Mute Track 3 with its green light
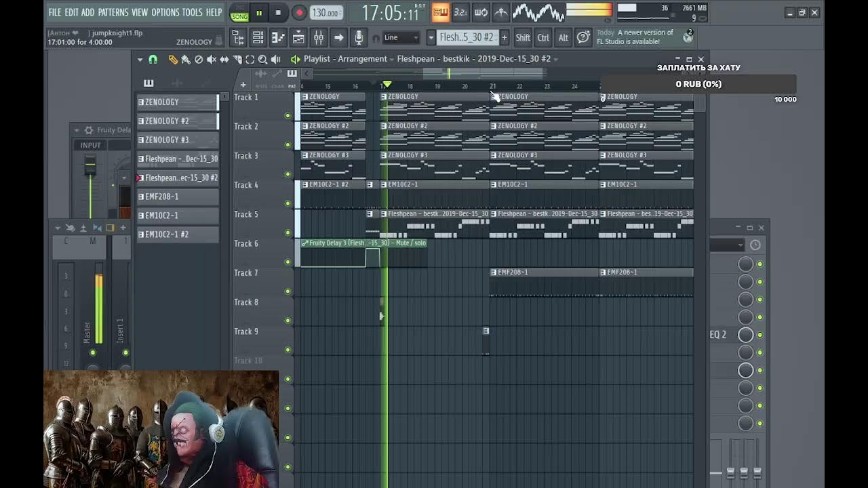The image size is (868, 488). tap(288, 174)
